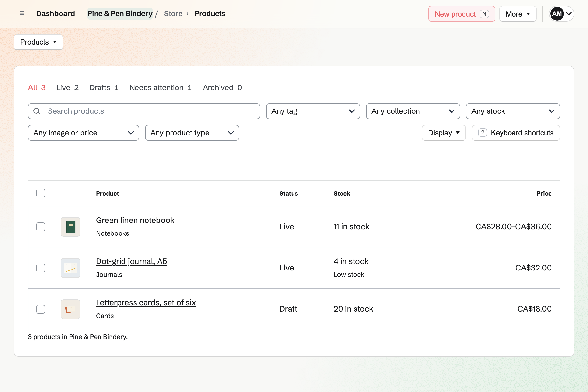
Task: Click the Draft status cell
Action: [x=288, y=309]
